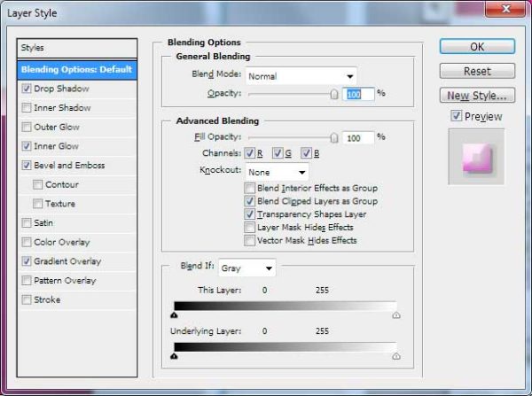Viewport: 532px width, 396px height.
Task: Click the This Layer gradient bar
Action: (x=286, y=306)
